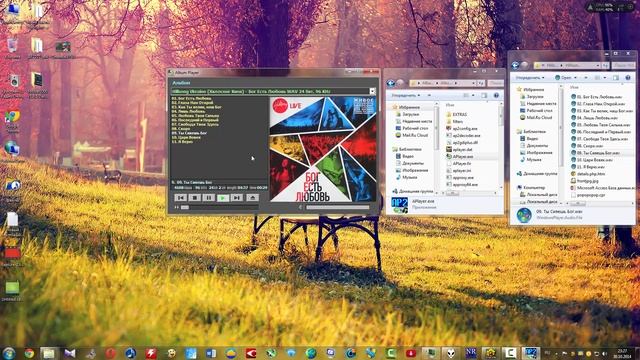The height and width of the screenshot is (360, 640).
Task: Select 10. Царя Всвех.wav file
Action: [x=592, y=160]
